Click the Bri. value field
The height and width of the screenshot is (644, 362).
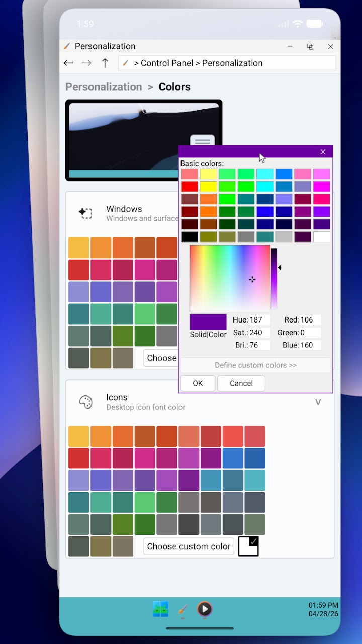tap(259, 345)
